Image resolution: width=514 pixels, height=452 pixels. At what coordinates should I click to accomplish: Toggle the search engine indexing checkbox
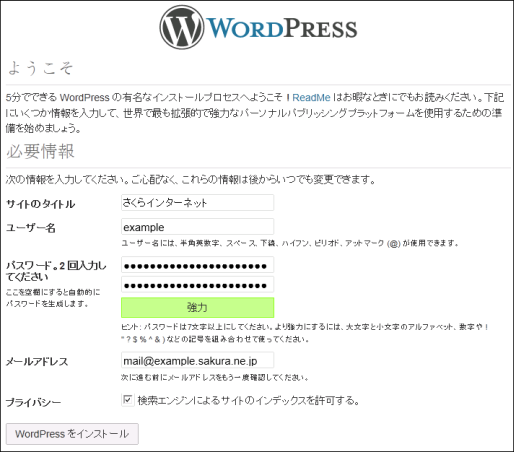click(127, 399)
